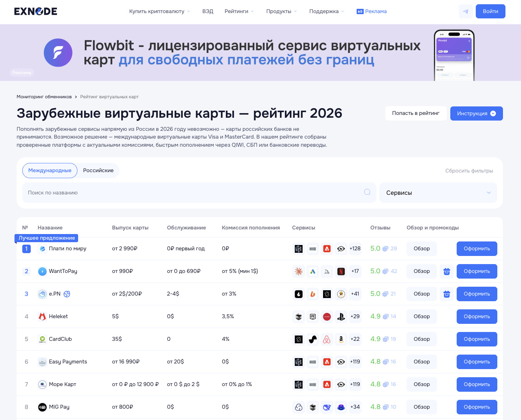This screenshot has width=521, height=420.
Task: Click the Adobe icon in Плати по миру row
Action: pyautogui.click(x=327, y=249)
